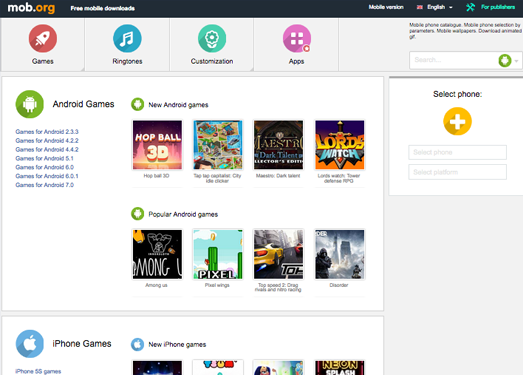Open the Lords Watch game thumbnail
523x375 pixels.
[340, 145]
